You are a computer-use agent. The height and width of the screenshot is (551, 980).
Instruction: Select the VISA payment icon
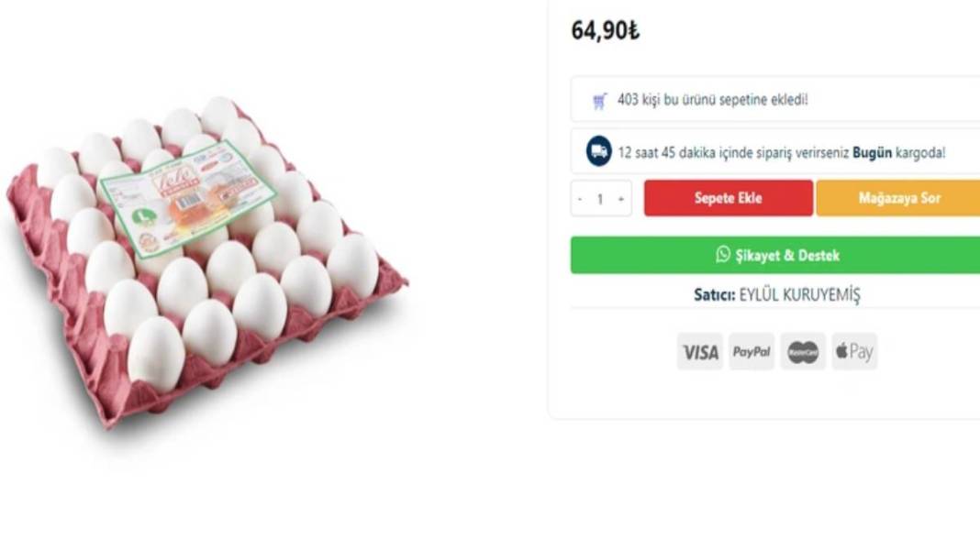(x=700, y=351)
